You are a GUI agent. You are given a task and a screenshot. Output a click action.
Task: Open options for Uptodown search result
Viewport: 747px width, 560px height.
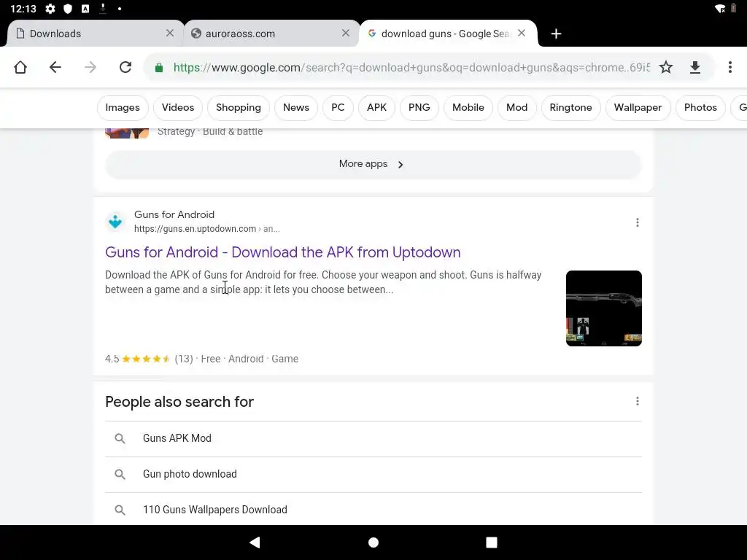click(638, 222)
